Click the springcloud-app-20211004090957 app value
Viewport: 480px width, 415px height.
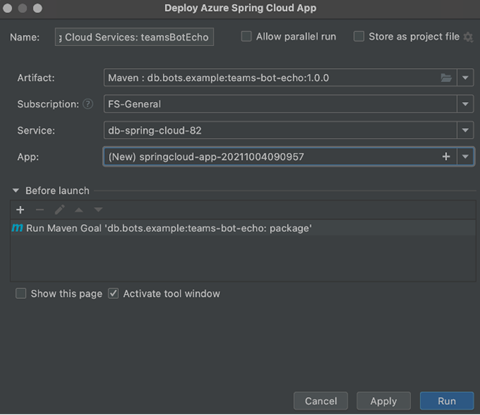point(206,157)
